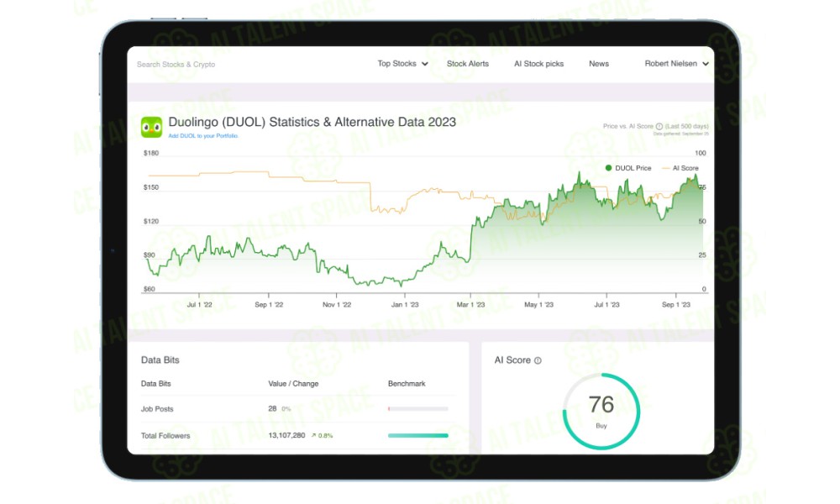Open the Top Stocks dropdown
This screenshot has width=840, height=504.
coord(402,64)
